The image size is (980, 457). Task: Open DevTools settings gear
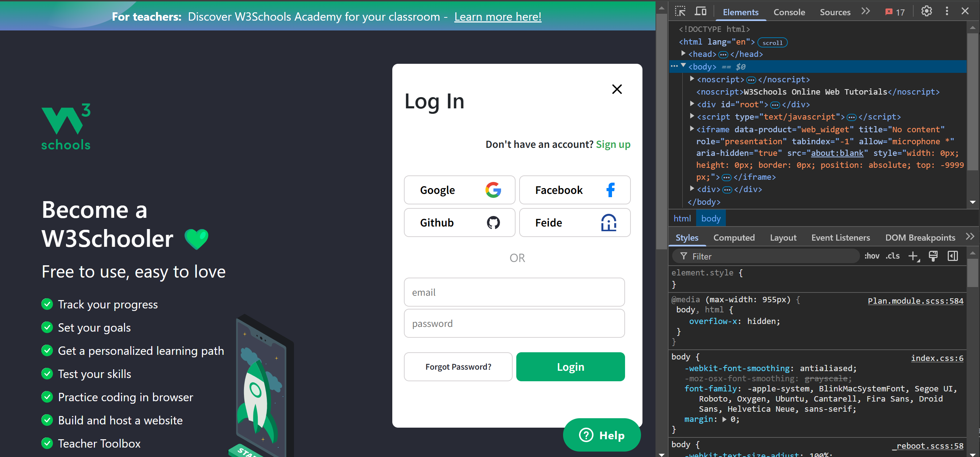926,11
